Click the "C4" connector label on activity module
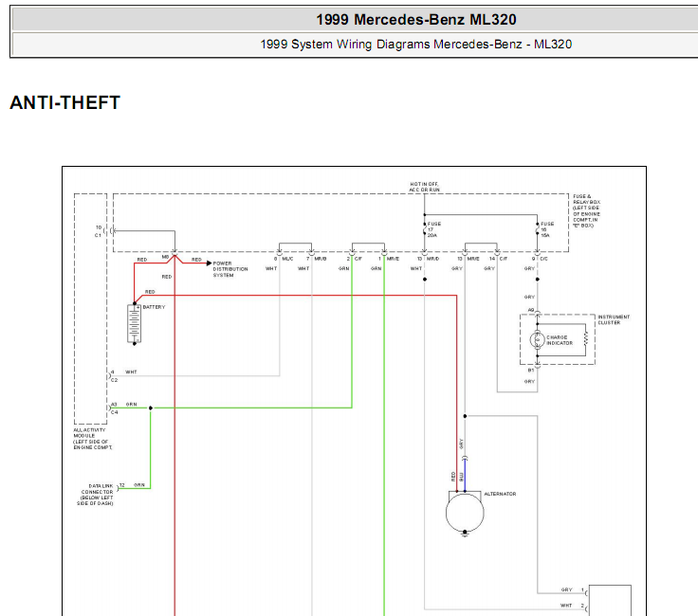 tap(115, 412)
